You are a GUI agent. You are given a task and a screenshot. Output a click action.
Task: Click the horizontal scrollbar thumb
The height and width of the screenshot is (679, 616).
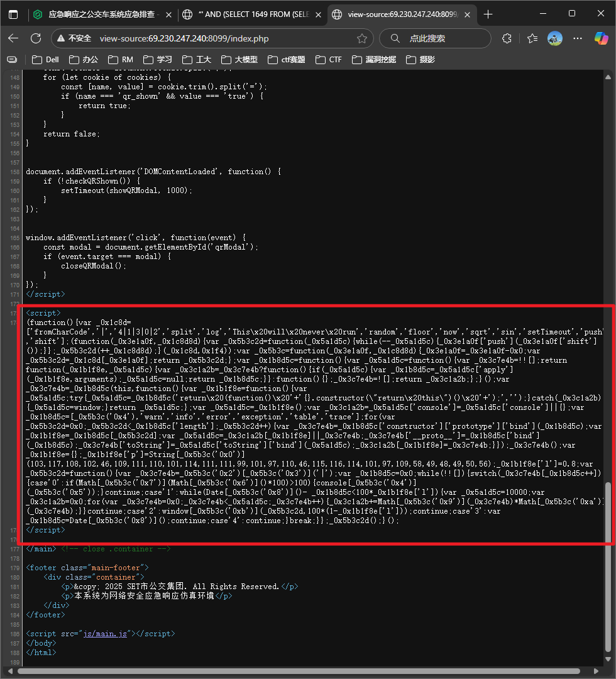pyautogui.click(x=299, y=671)
